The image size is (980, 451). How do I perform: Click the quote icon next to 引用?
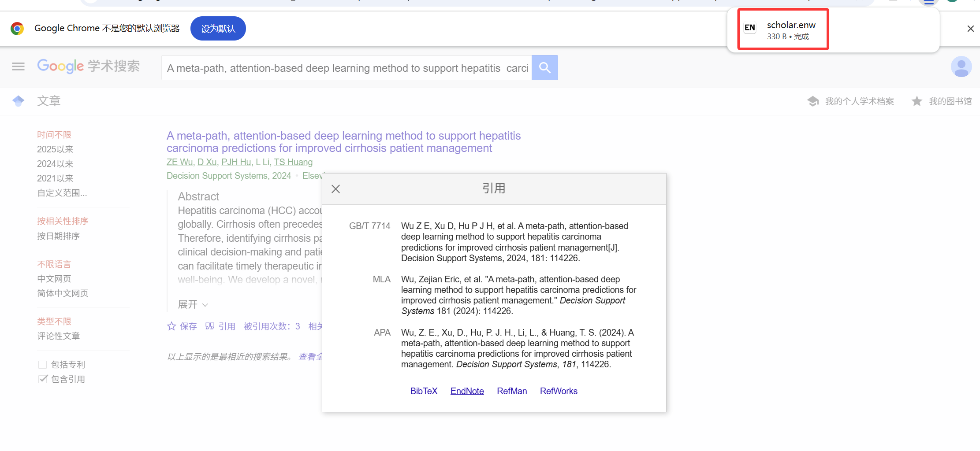tap(210, 326)
